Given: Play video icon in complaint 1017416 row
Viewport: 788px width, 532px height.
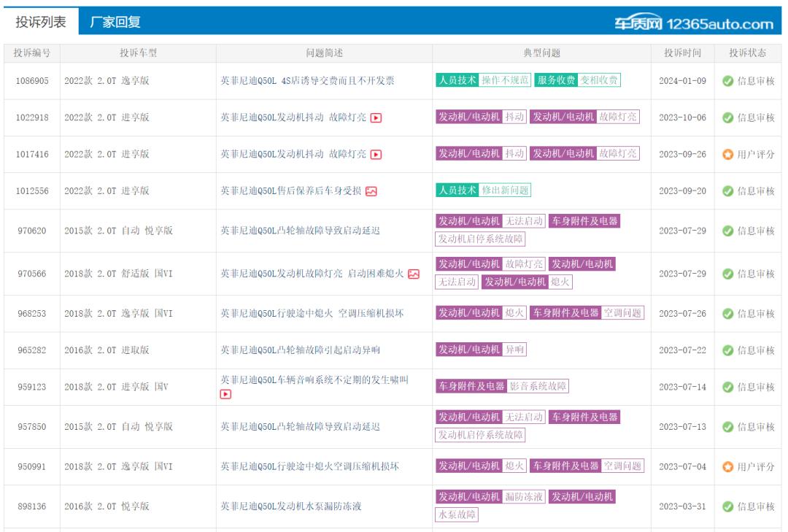Looking at the screenshot, I should 376,154.
